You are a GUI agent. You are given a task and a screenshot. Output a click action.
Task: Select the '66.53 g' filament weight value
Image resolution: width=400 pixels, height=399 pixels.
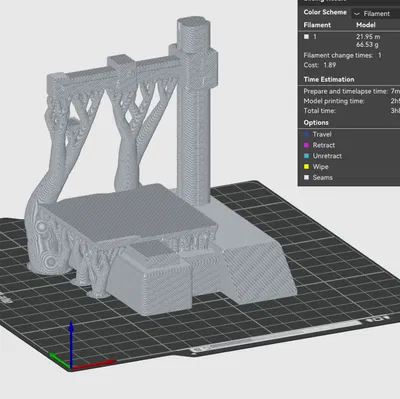(x=367, y=45)
